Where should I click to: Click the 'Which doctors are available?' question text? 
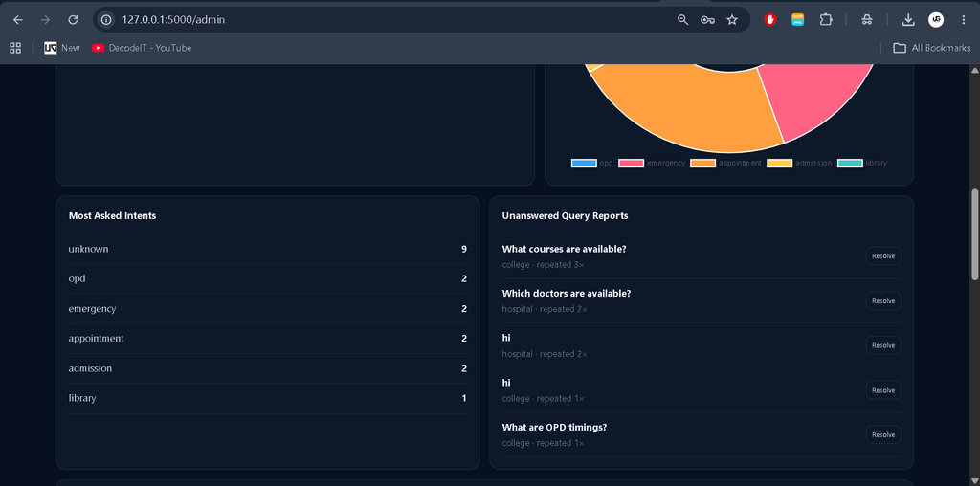[567, 294]
